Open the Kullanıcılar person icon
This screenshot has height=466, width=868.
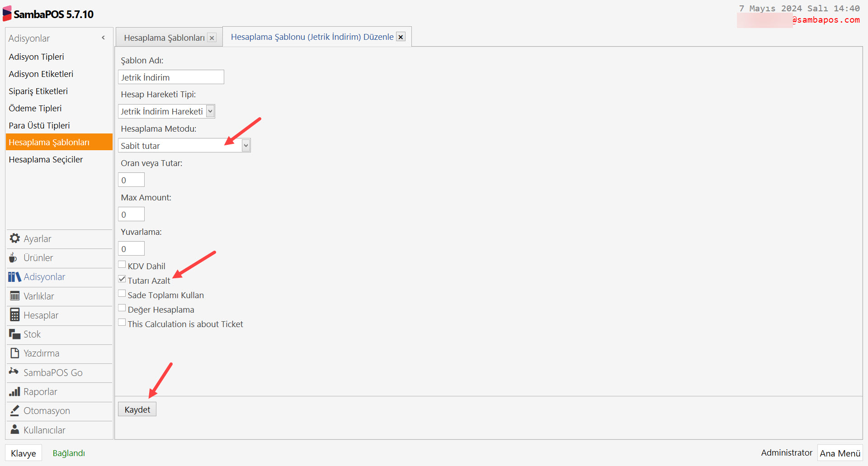[x=15, y=430]
